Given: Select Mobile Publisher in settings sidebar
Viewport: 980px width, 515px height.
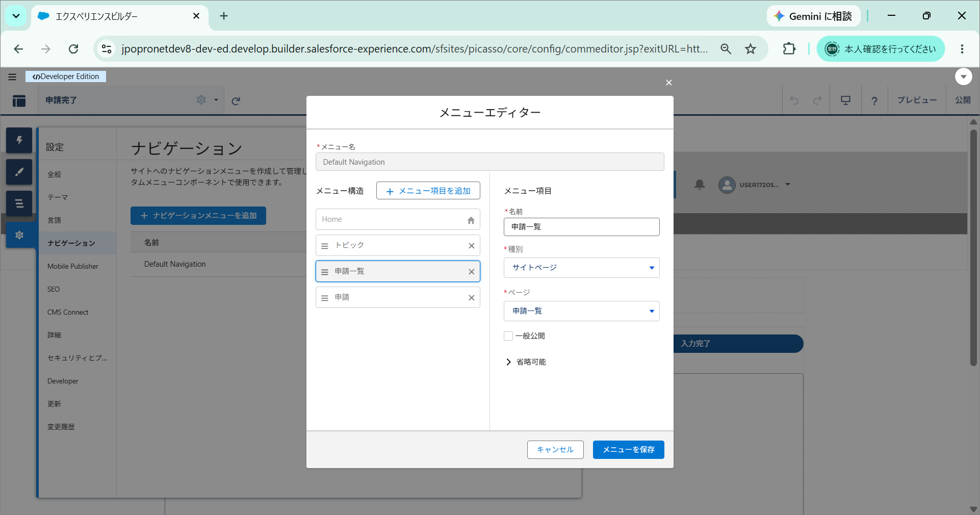Looking at the screenshot, I should (x=73, y=266).
